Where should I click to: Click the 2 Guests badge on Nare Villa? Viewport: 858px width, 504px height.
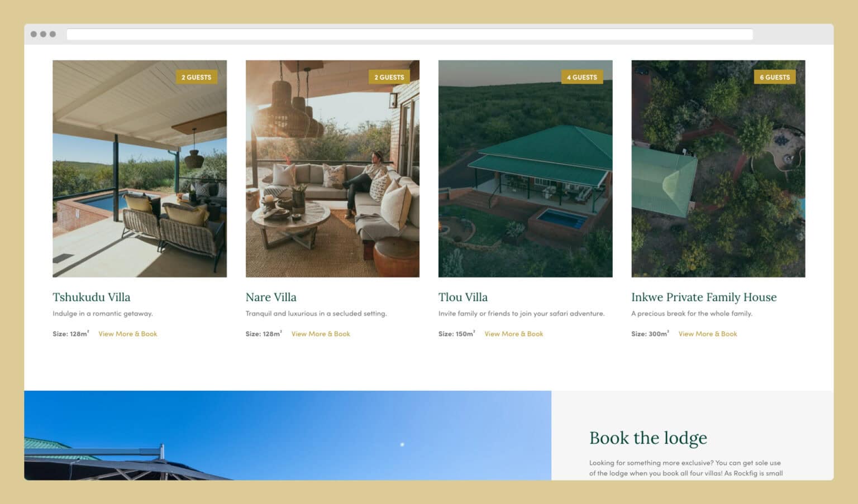pyautogui.click(x=389, y=77)
